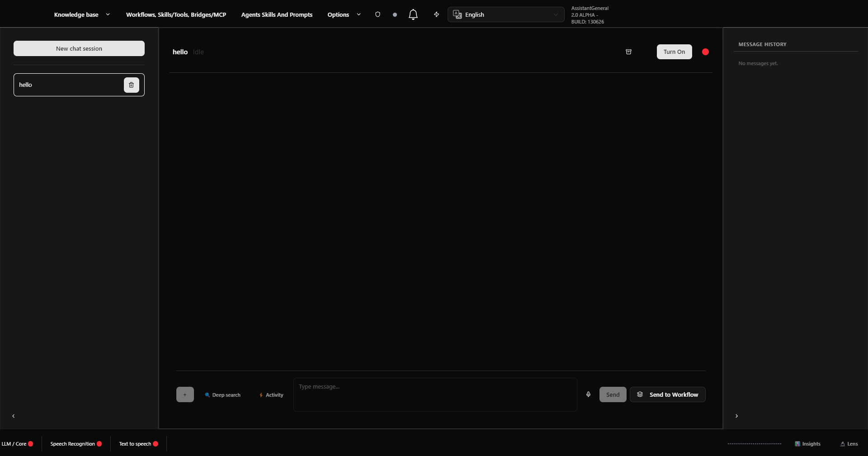This screenshot has width=868, height=456.
Task: Expand the Knowledge base chevron
Action: 108,14
